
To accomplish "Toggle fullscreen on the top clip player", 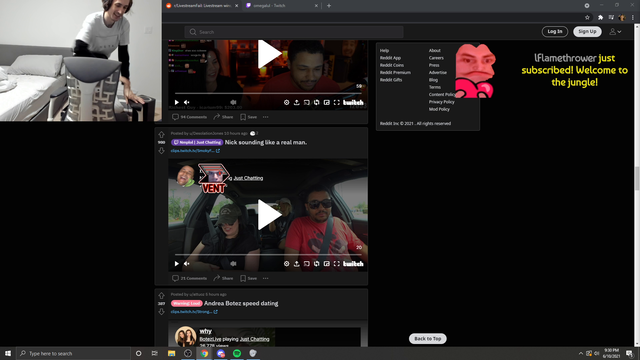I will pyautogui.click(x=337, y=102).
